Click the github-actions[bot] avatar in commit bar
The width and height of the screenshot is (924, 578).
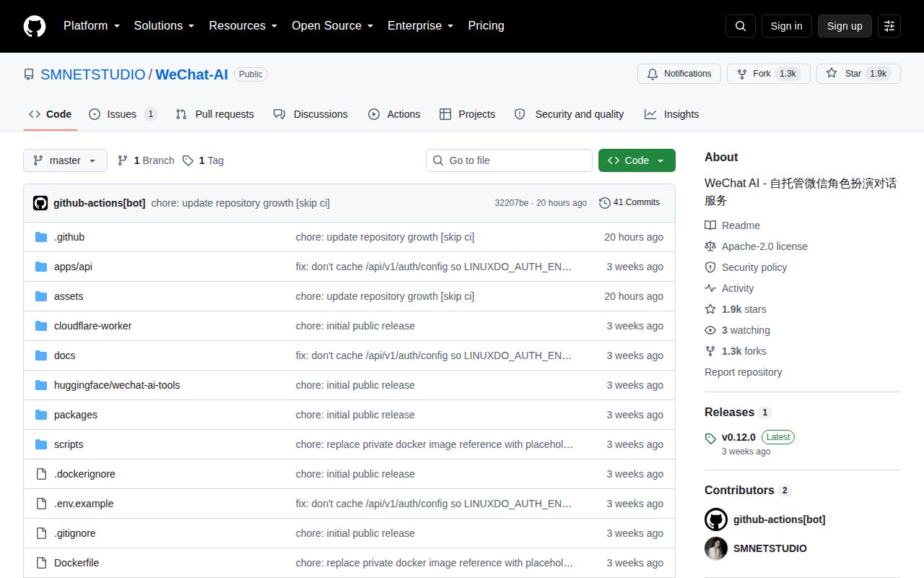tap(40, 203)
